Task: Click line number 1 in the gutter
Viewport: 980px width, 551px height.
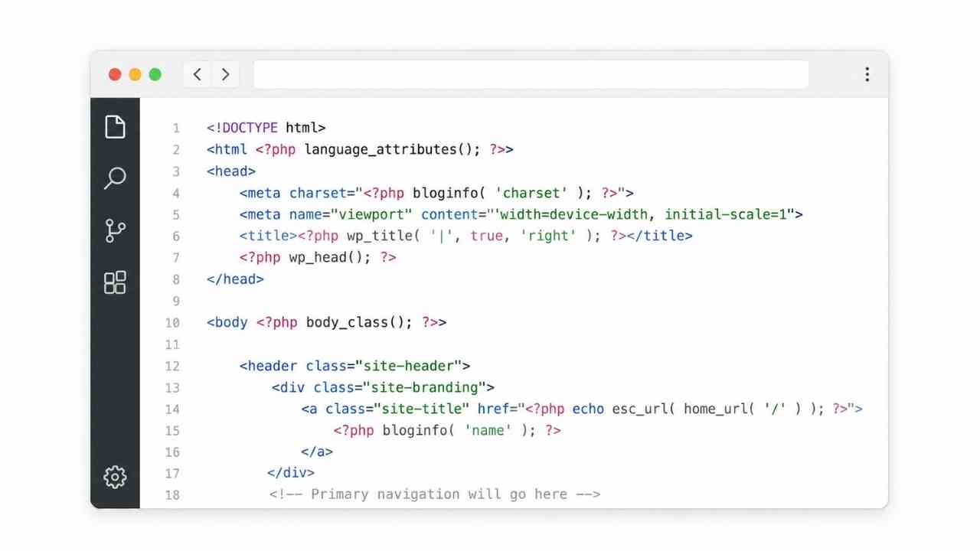Action: [176, 128]
